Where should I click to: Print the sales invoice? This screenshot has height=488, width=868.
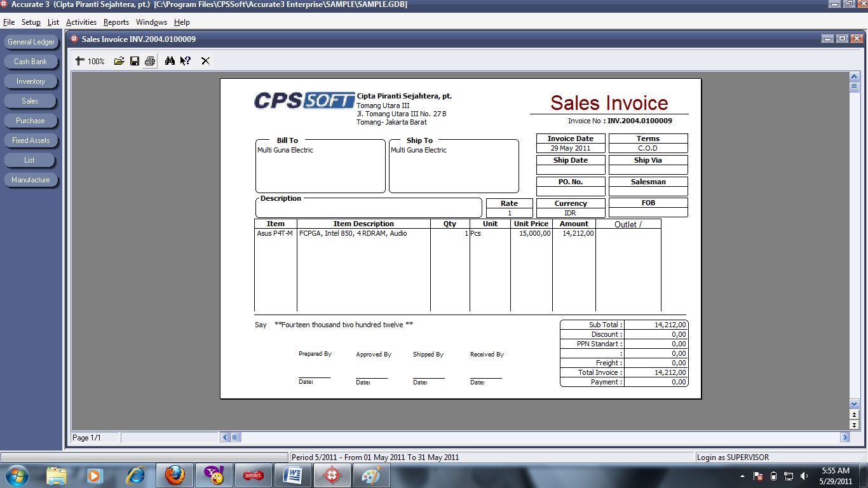click(150, 61)
